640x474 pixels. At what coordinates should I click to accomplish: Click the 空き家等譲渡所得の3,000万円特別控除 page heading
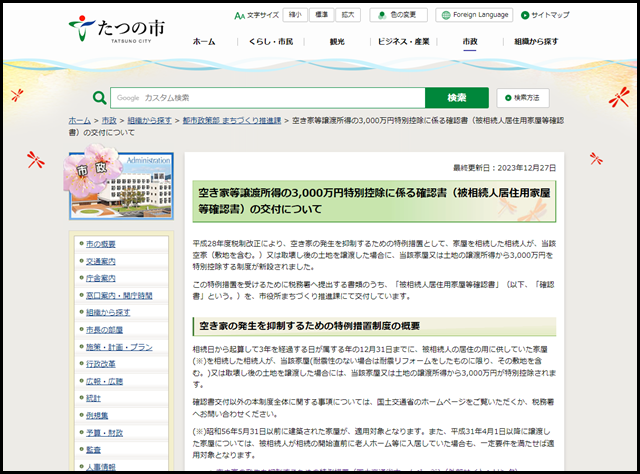[374, 201]
